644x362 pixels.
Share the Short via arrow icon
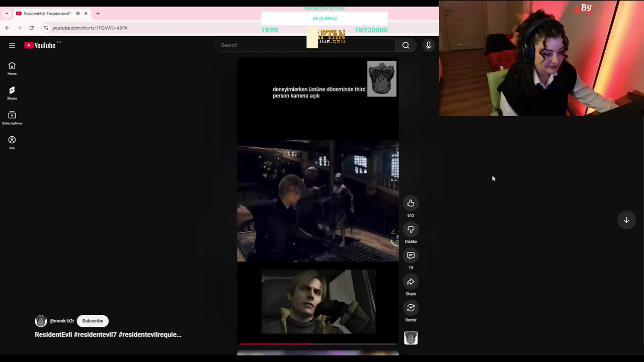coord(411,282)
